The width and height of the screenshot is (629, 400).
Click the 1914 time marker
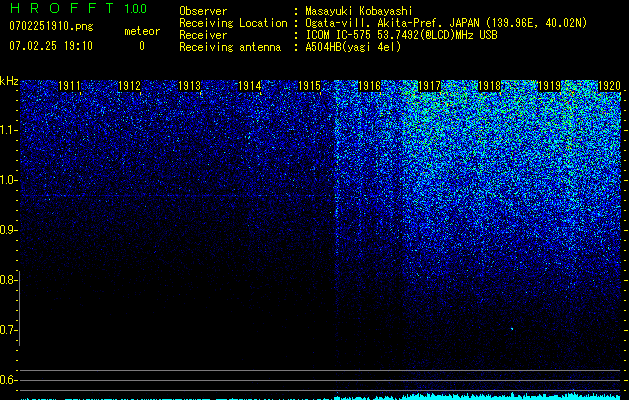click(x=250, y=86)
